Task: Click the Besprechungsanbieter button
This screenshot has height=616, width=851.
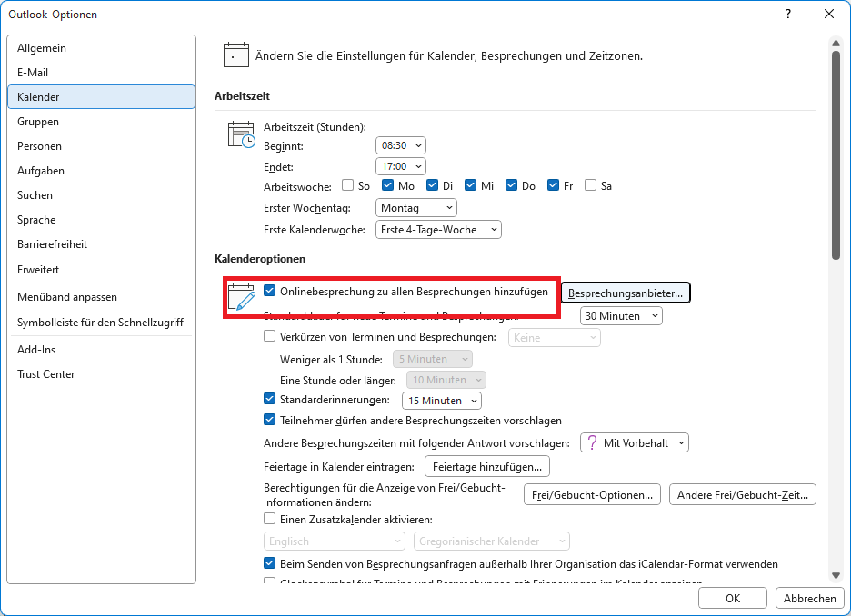Action: click(626, 293)
